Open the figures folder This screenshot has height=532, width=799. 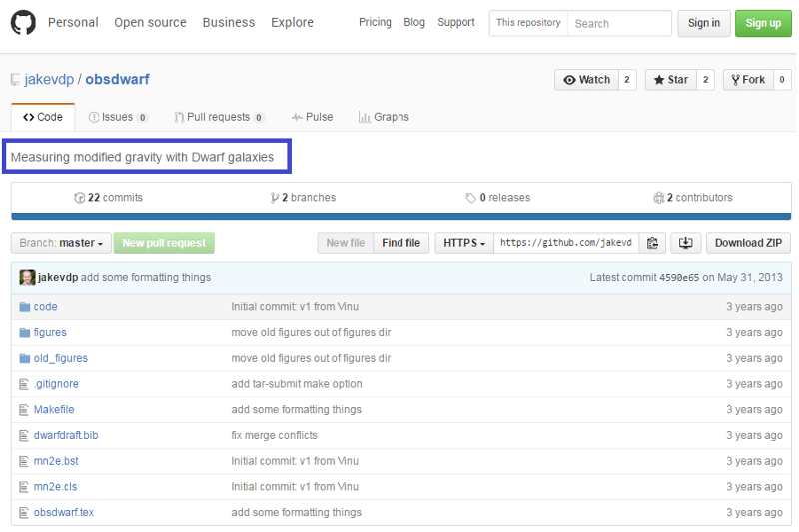tap(50, 333)
